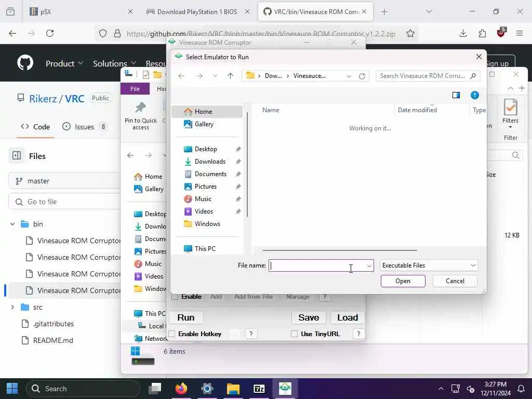Expand the src folder in GitHub tree
532x399 pixels.
12,307
